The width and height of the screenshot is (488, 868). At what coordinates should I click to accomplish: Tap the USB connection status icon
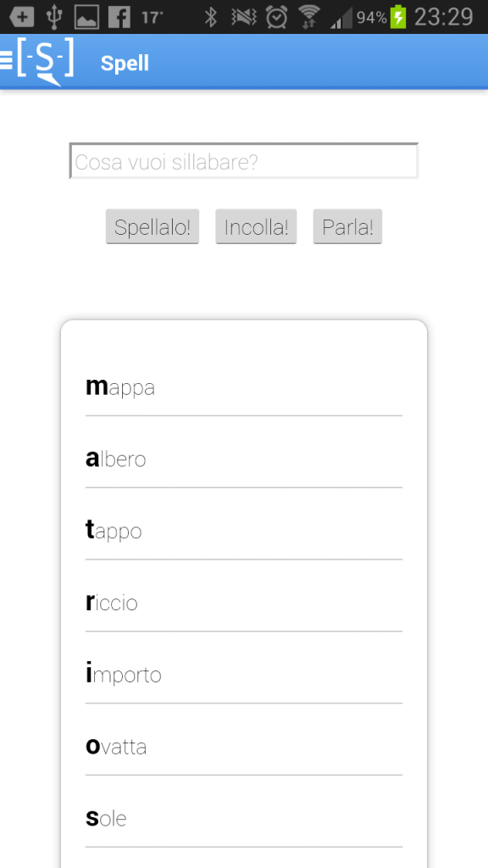[53, 17]
